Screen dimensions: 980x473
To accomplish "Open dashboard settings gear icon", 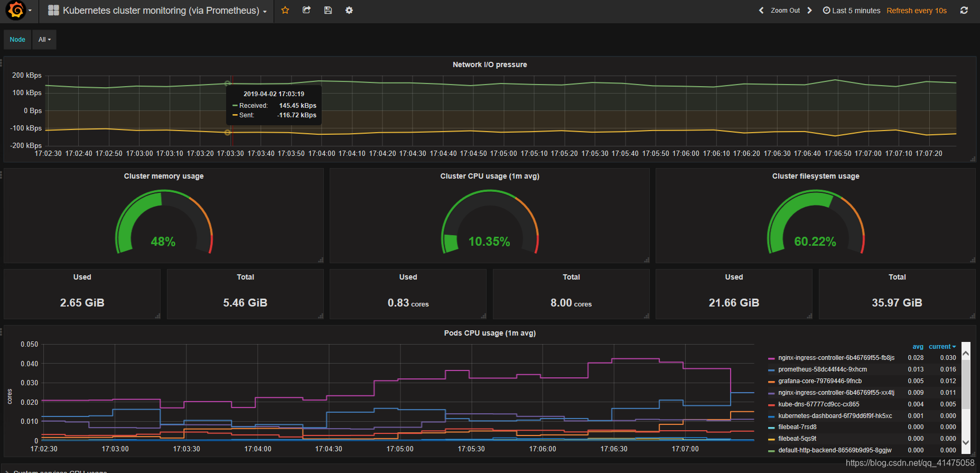I will (349, 11).
